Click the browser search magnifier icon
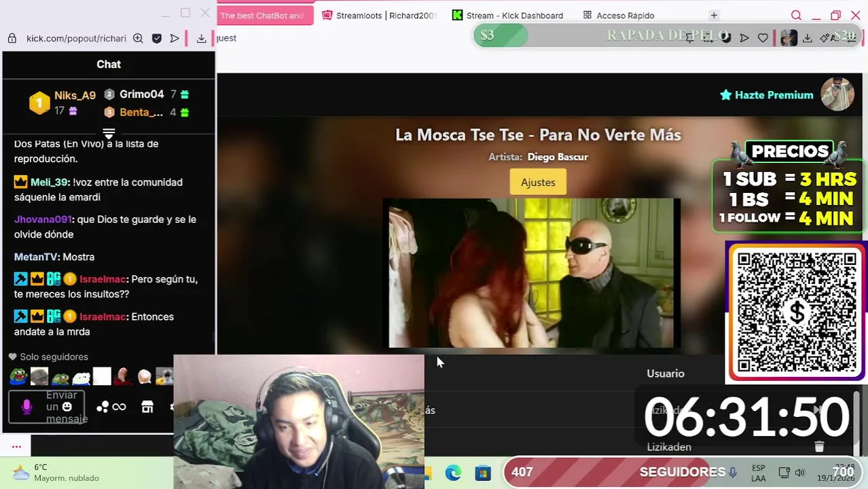Image resolution: width=868 pixels, height=489 pixels. tap(796, 15)
